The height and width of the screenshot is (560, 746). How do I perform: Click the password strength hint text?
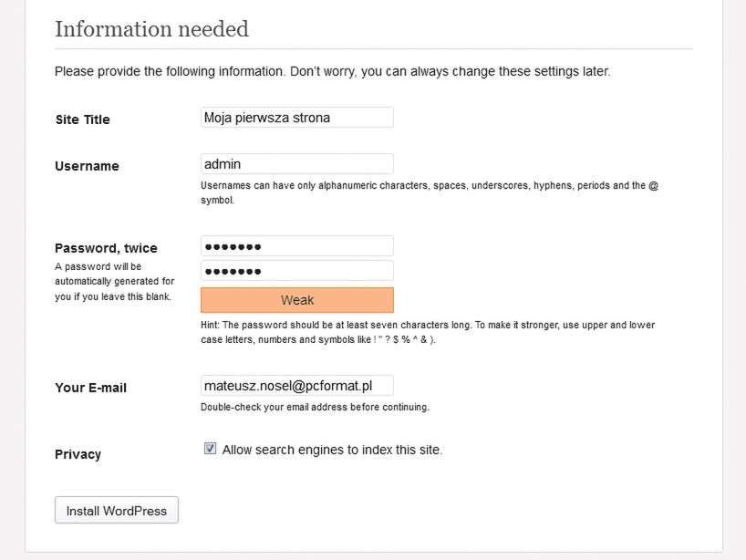click(427, 332)
